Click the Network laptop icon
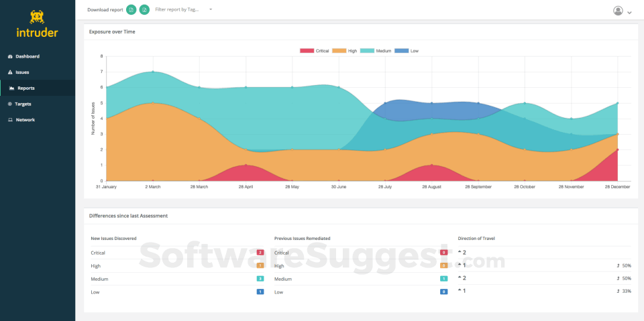 (x=10, y=120)
